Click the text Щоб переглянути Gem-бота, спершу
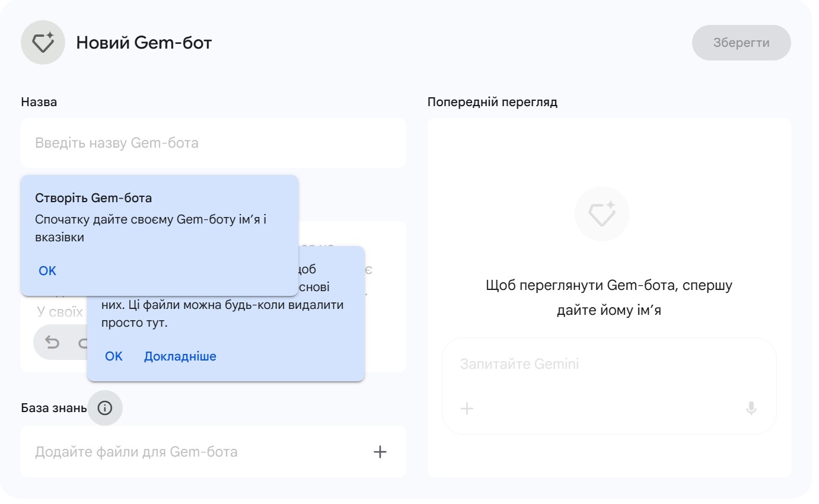 (609, 286)
